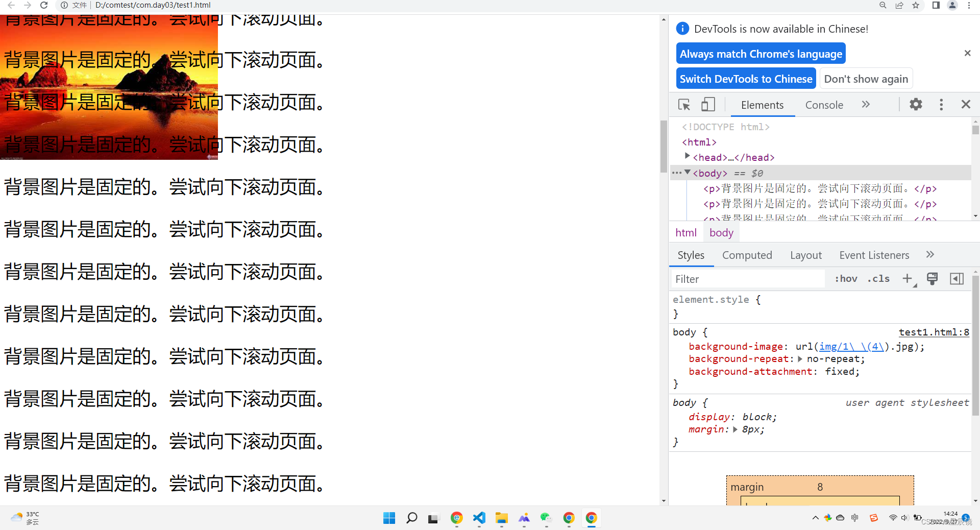
Task: Switch to the Elements tab
Action: (x=762, y=105)
